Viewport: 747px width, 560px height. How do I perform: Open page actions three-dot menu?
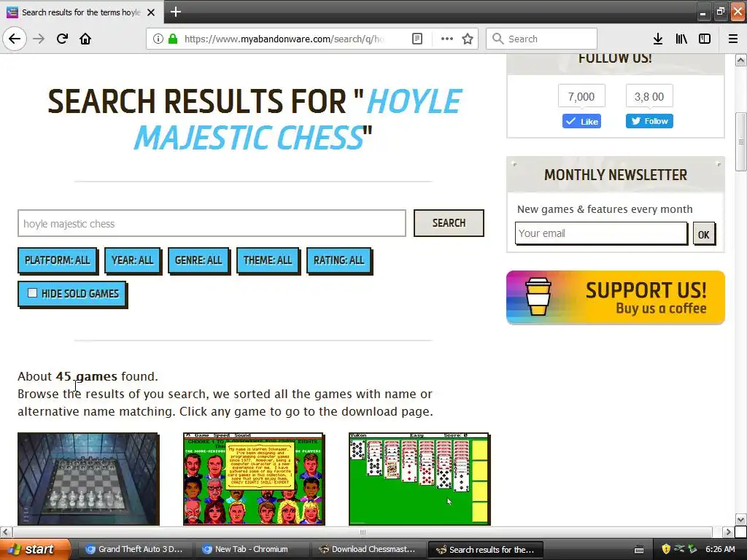447,39
